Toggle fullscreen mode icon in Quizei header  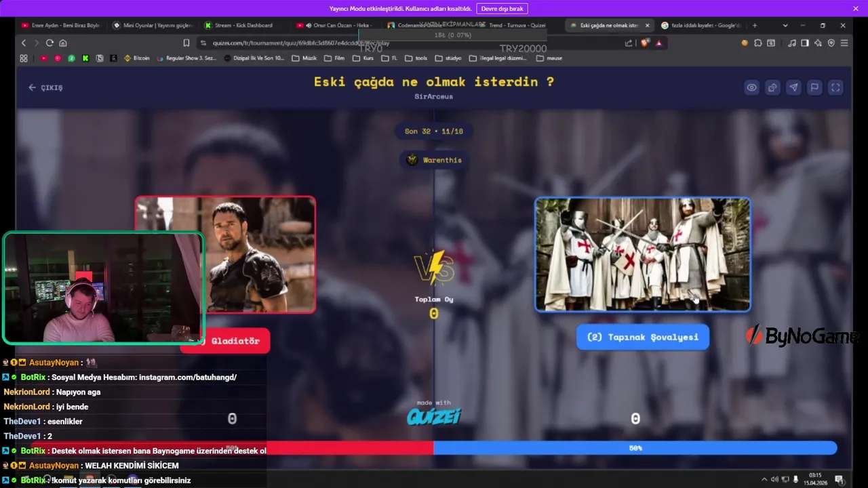tap(835, 87)
